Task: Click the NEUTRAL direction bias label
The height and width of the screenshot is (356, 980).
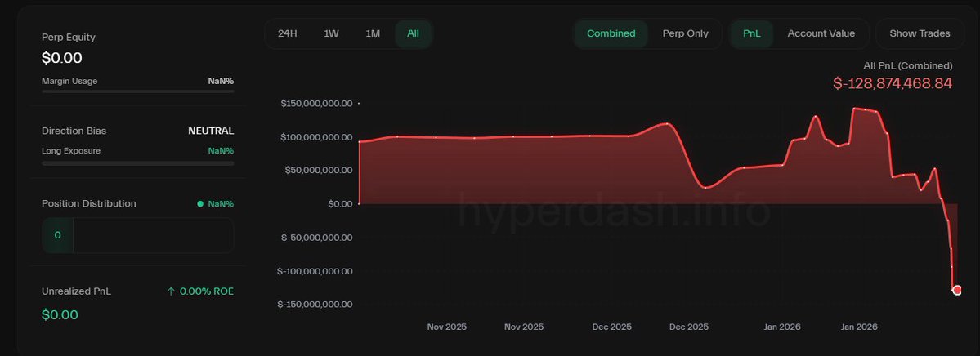Action: (211, 131)
